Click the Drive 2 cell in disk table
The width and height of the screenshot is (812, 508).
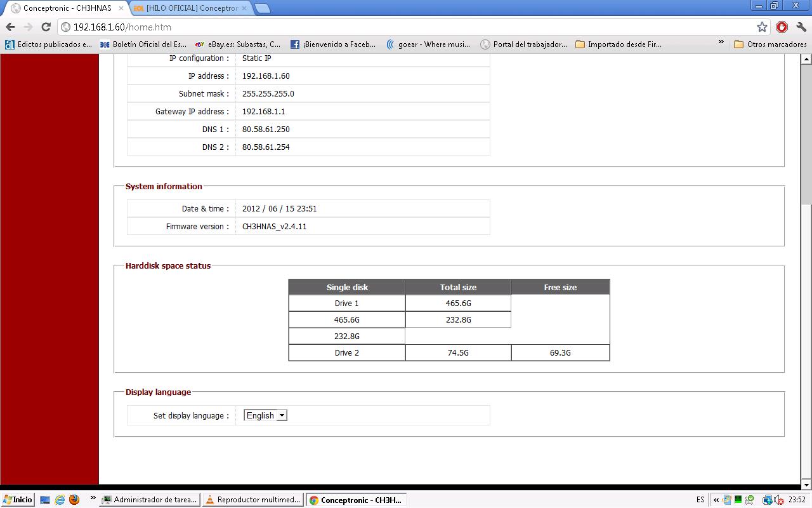coord(347,352)
